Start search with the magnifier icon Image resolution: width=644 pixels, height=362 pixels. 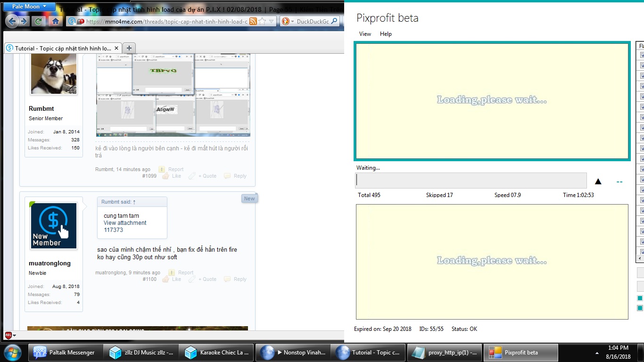(x=334, y=21)
